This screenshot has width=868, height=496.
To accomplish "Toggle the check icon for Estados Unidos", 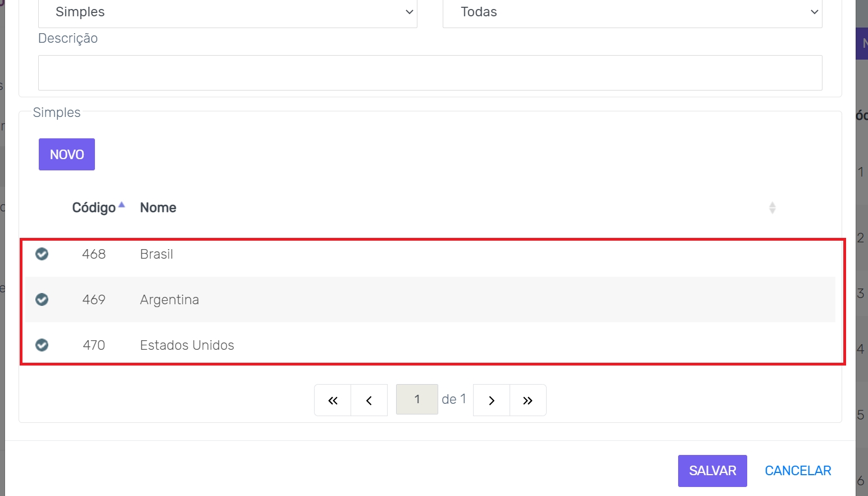I will coord(42,345).
